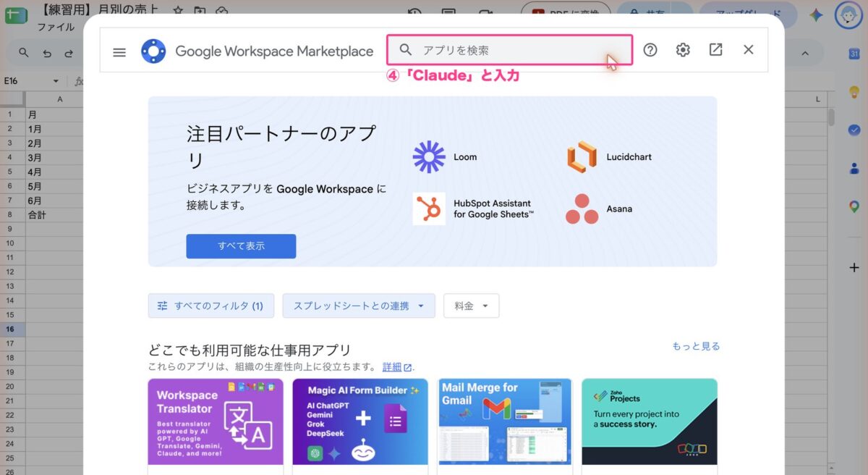This screenshot has height=475, width=868.
Task: Open HubSpot Assistant for Google Sheets
Action: click(x=474, y=209)
